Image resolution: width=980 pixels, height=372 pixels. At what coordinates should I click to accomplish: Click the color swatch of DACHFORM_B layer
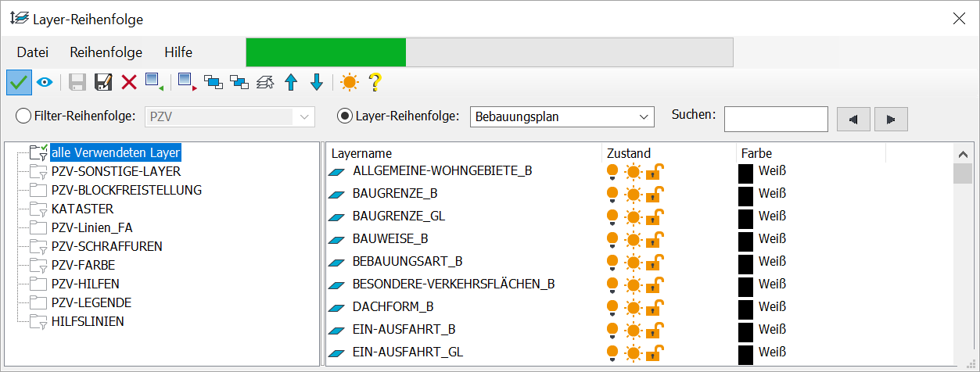point(745,306)
